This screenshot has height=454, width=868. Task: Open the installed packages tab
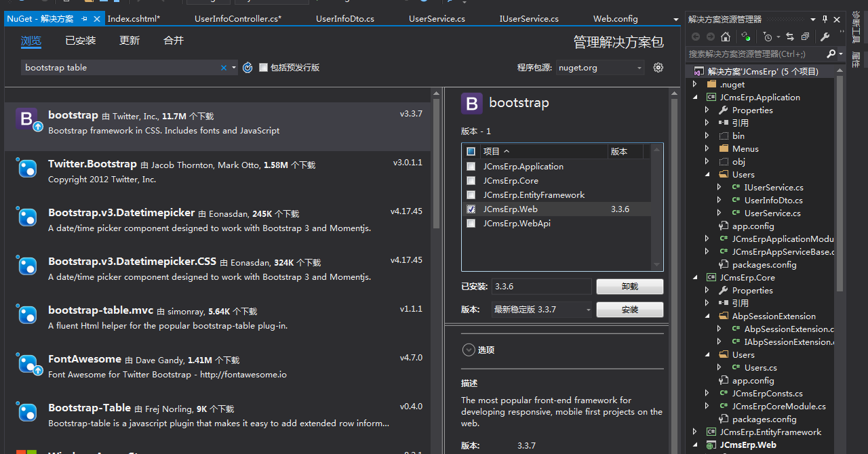81,41
